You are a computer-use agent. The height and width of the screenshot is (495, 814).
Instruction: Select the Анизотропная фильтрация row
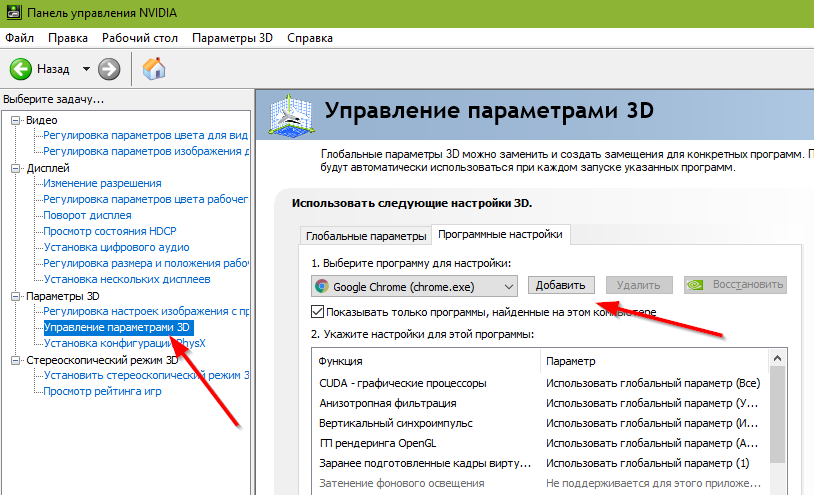[x=540, y=403]
